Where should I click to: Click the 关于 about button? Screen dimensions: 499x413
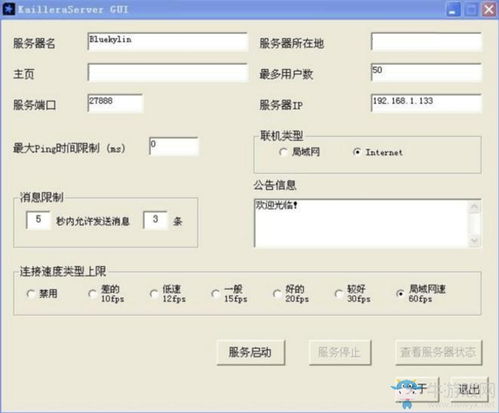point(417,389)
